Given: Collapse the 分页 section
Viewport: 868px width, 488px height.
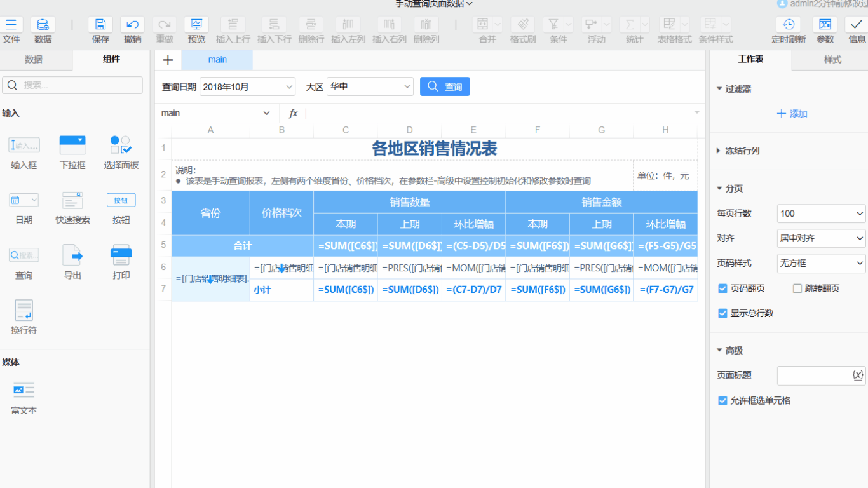Looking at the screenshot, I should [734, 189].
